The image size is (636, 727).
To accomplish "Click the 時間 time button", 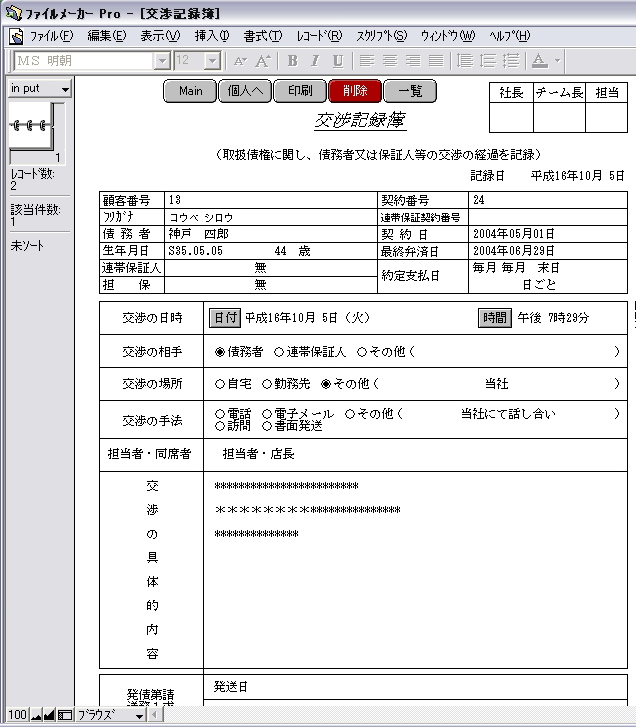I will (x=495, y=318).
